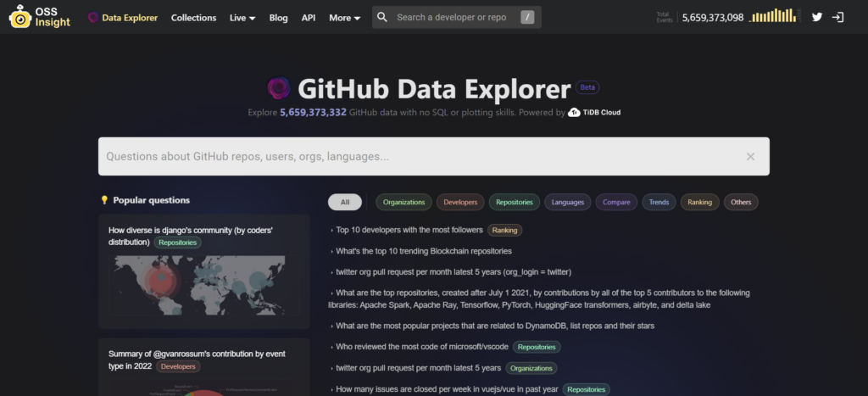Choose the Compare filter tag
Viewport: 868px width, 396px height.
617,202
